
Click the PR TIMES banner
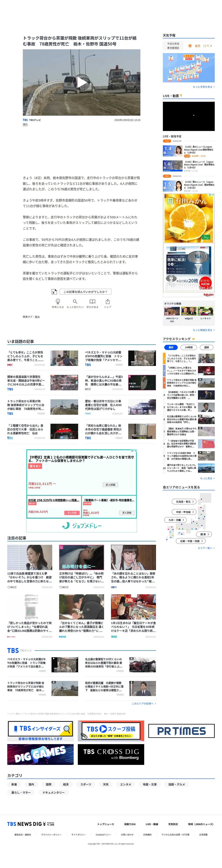[x=181, y=731]
